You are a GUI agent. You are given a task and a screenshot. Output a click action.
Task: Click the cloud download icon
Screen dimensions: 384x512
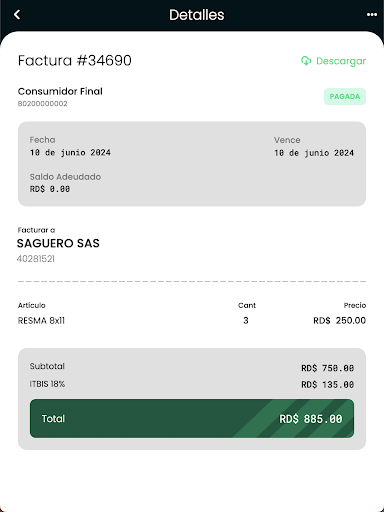pyautogui.click(x=306, y=61)
